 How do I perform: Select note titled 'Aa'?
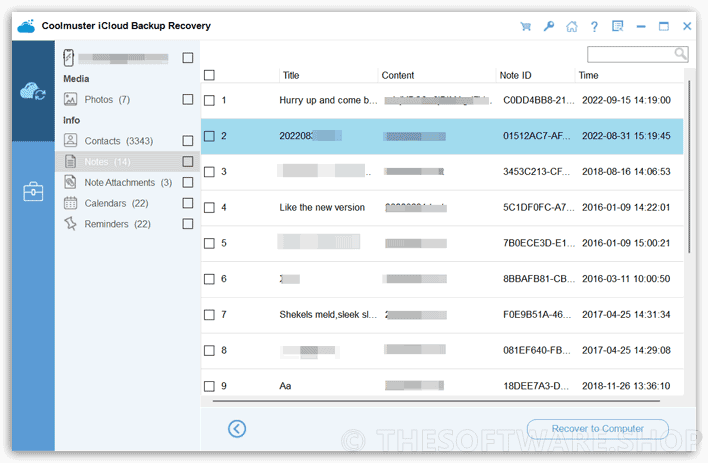coord(285,386)
